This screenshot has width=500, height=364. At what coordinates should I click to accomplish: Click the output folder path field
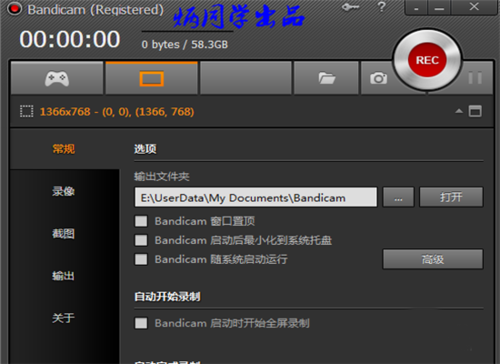(256, 197)
